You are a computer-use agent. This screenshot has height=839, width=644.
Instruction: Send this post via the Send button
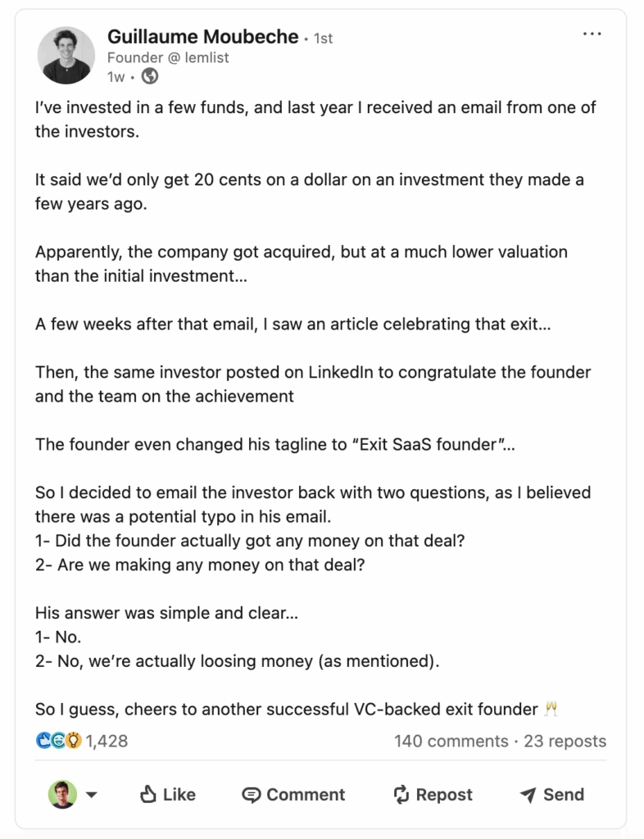click(552, 794)
